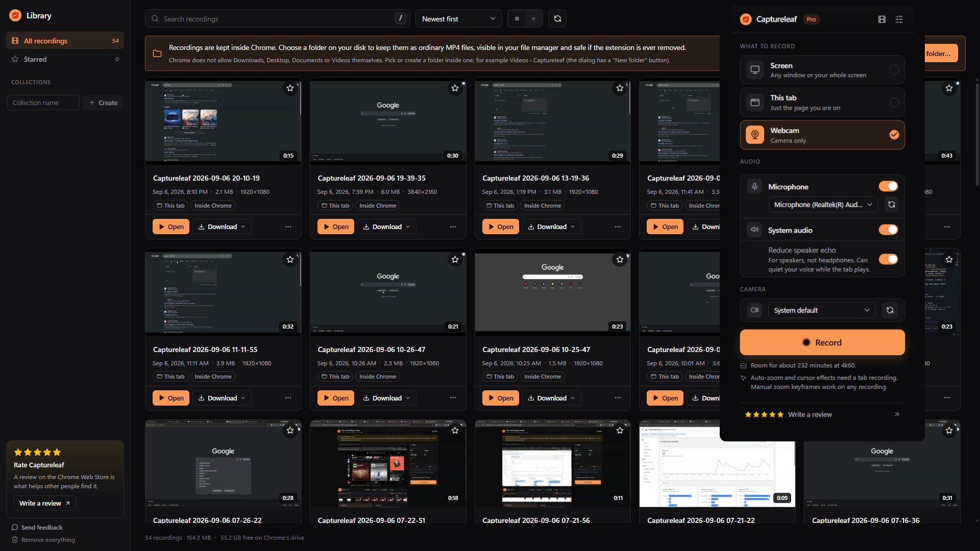The width and height of the screenshot is (980, 551).
Task: Focus the Search recordings field
Action: tap(277, 19)
